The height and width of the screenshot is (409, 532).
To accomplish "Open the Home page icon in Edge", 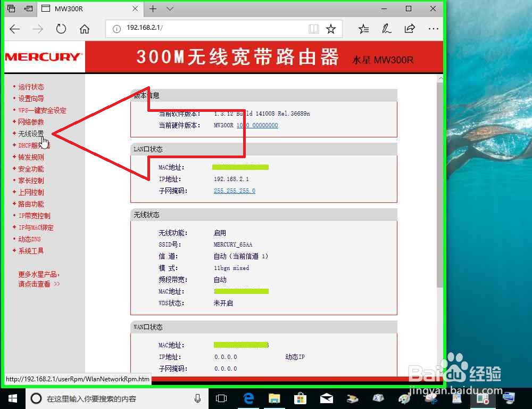I will tap(85, 29).
